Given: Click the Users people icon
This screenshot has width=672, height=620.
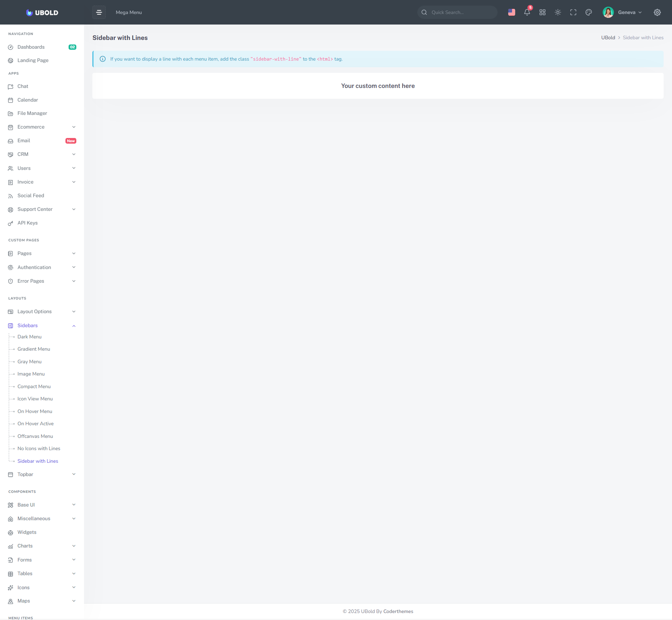Looking at the screenshot, I should point(10,168).
